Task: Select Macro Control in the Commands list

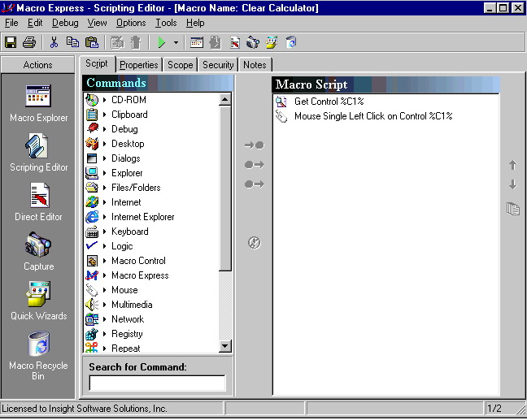Action: [x=138, y=261]
